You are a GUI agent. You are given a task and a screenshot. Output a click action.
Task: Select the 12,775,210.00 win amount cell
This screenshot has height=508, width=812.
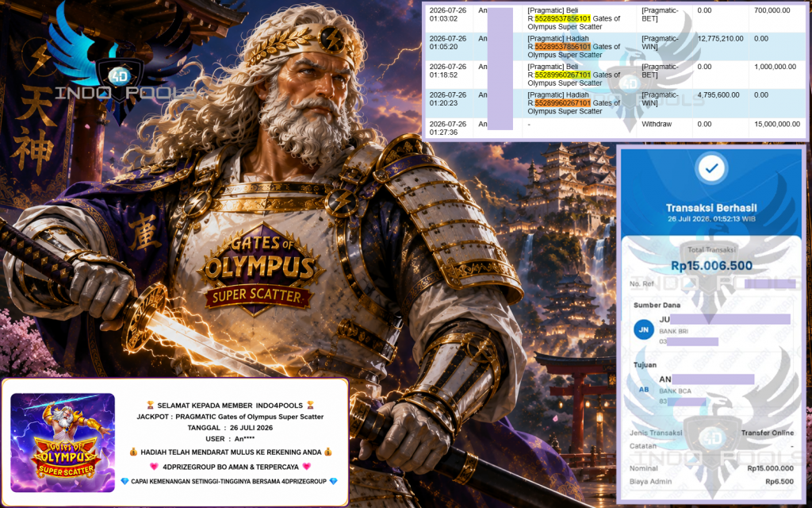click(720, 38)
